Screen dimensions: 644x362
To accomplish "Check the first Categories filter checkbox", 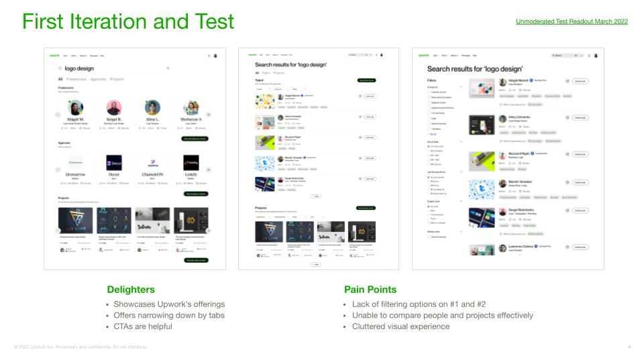I will pyautogui.click(x=429, y=92).
